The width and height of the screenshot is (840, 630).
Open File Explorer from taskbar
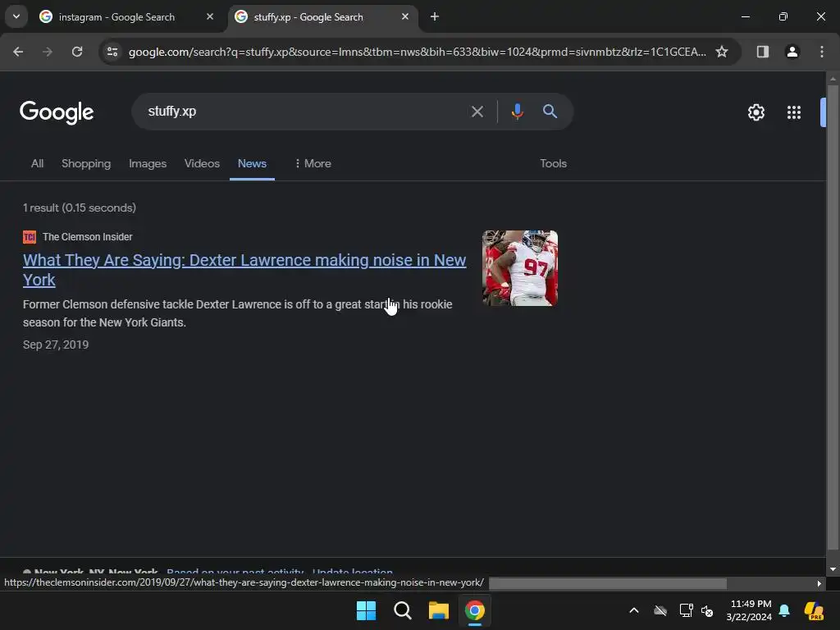click(438, 610)
